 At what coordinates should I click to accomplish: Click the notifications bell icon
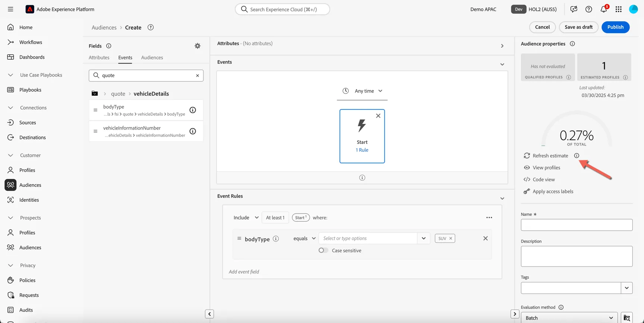pos(603,9)
